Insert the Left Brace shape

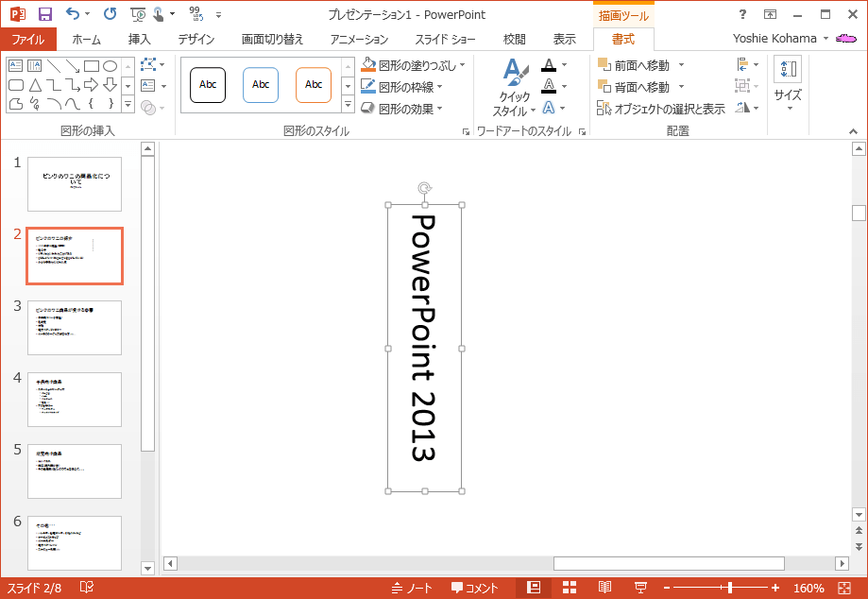point(92,104)
